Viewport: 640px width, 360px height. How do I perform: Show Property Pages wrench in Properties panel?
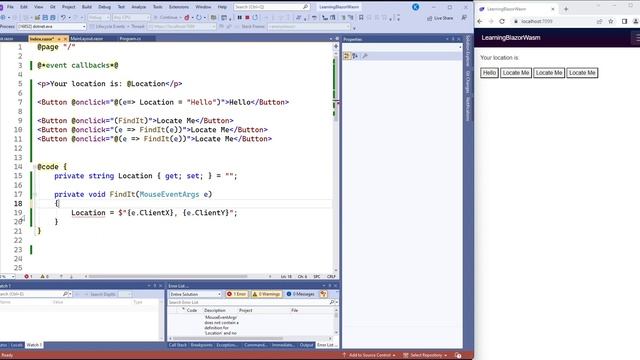pyautogui.click(x=365, y=56)
